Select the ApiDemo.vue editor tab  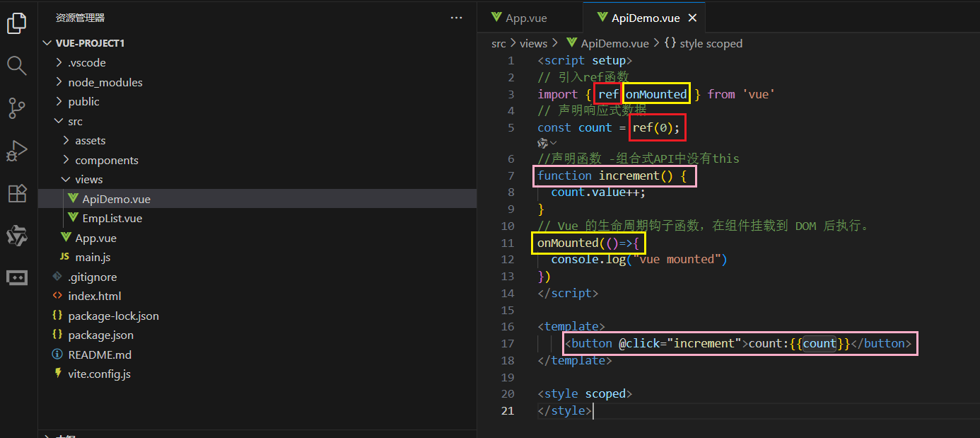coord(645,18)
